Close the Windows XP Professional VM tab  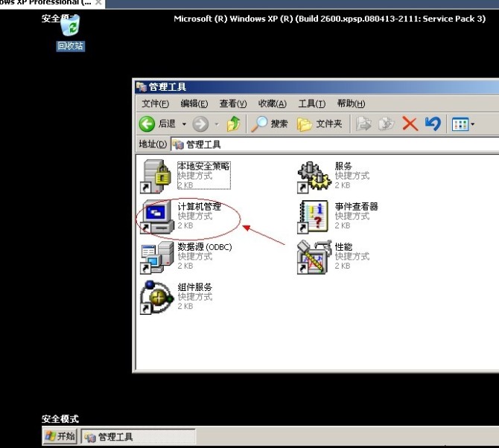pyautogui.click(x=98, y=2)
